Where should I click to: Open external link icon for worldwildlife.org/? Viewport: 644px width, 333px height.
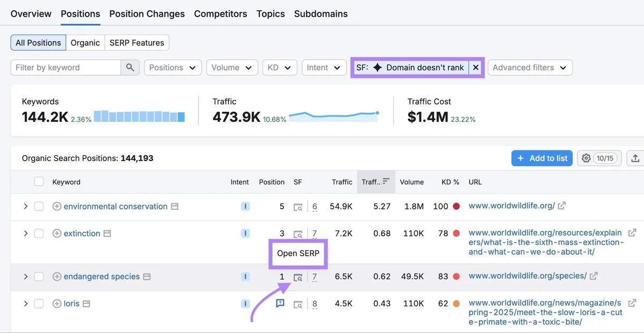[x=561, y=206]
